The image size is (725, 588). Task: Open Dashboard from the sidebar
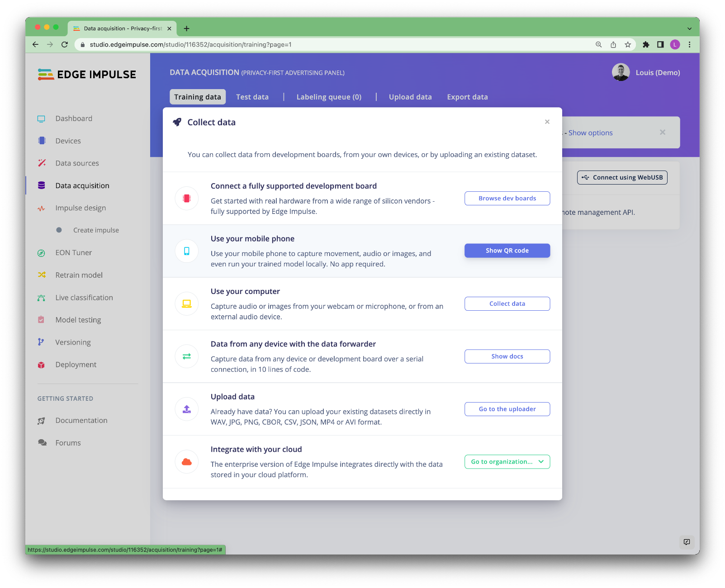coord(74,119)
